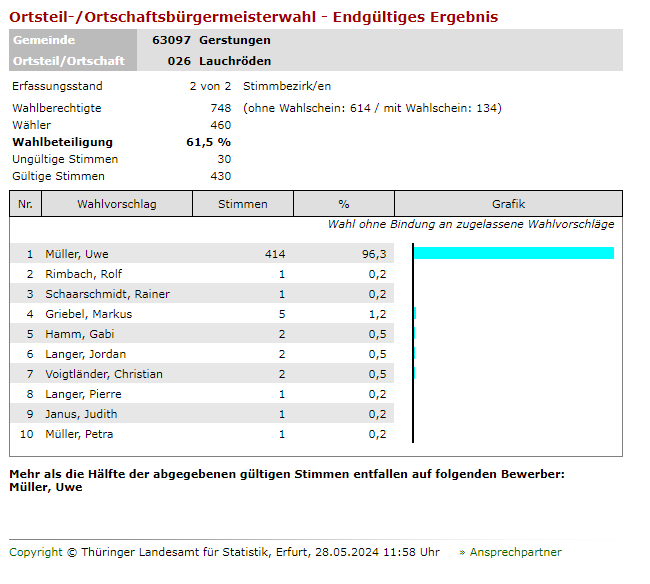This screenshot has width=650, height=584.
Task: Open the Ansprechpartner link
Action: click(515, 552)
